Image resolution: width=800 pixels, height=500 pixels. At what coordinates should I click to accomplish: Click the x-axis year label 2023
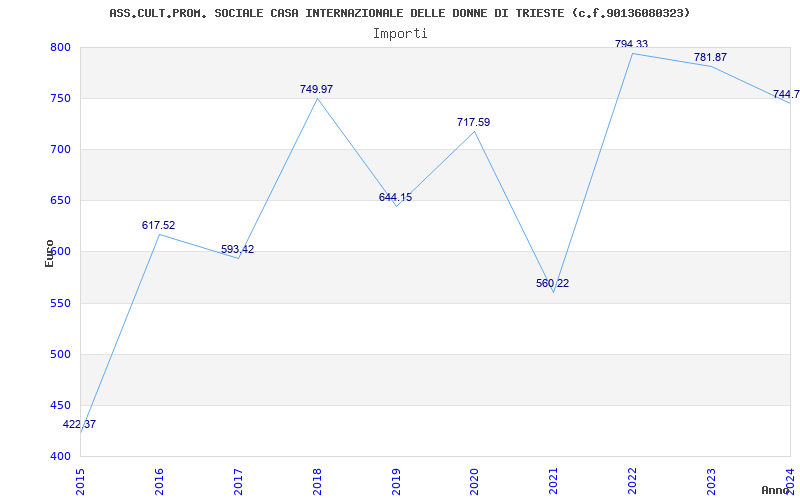click(711, 481)
